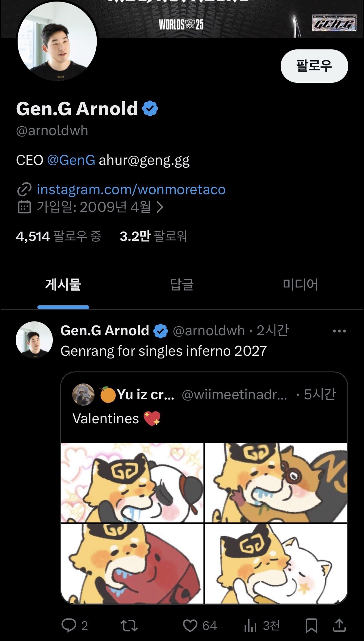The image size is (364, 641).
Task: Tap the repost arrows icon
Action: click(129, 626)
